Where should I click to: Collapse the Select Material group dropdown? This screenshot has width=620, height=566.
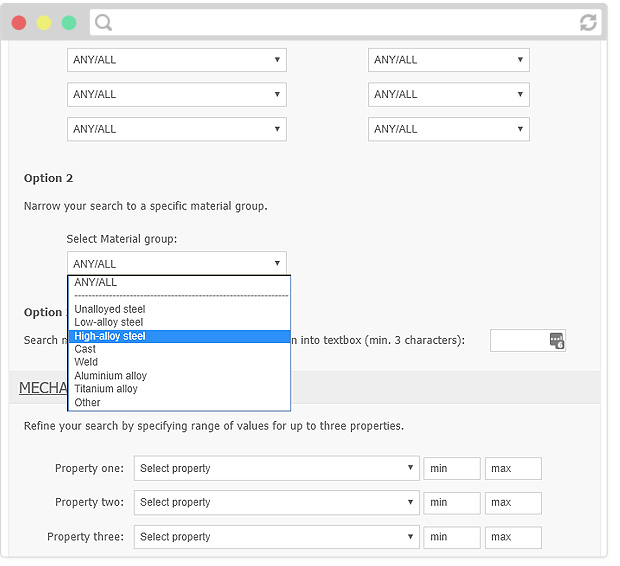[x=177, y=264]
